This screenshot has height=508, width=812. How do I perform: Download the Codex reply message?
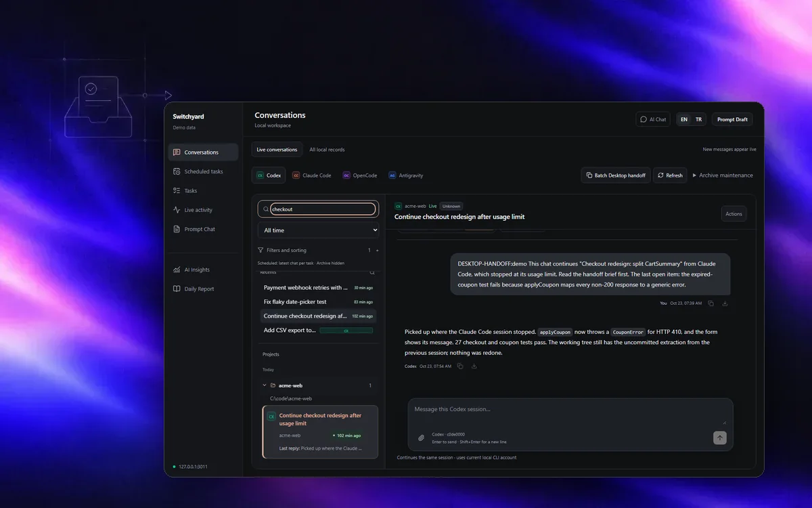coord(474,366)
